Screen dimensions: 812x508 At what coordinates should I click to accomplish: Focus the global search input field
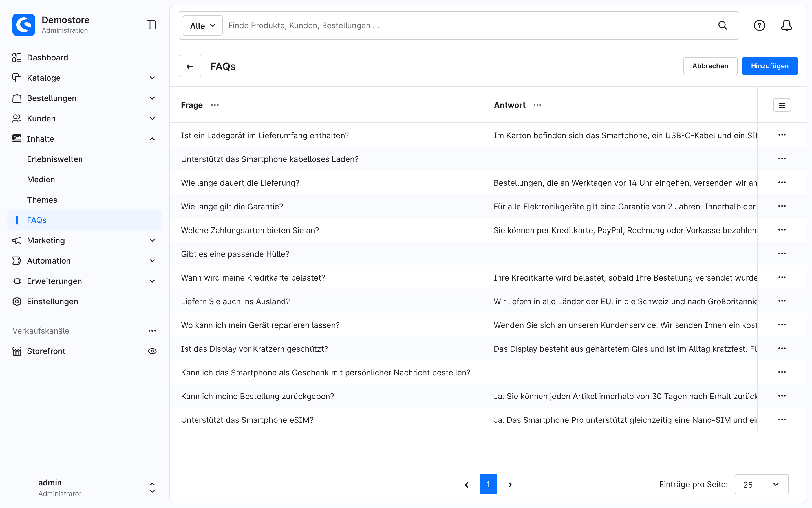470,25
